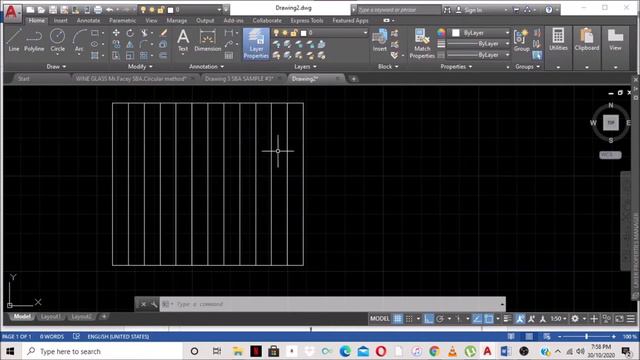
Task: Click the Group tool
Action: click(521, 40)
